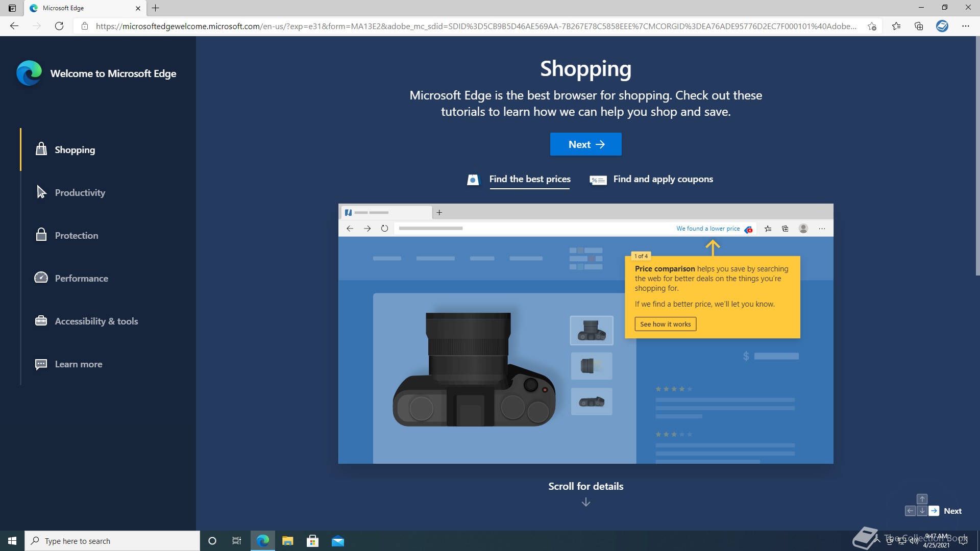Select Accessibility & tools in sidebar

point(96,321)
